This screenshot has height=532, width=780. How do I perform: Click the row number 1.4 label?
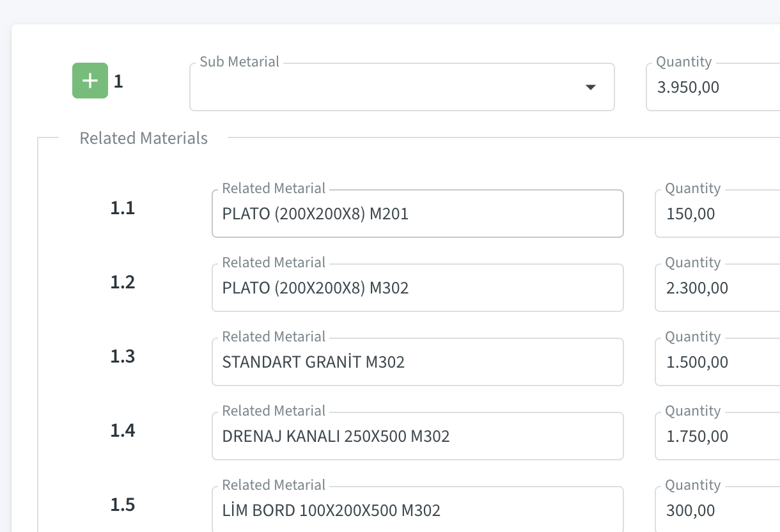point(123,430)
